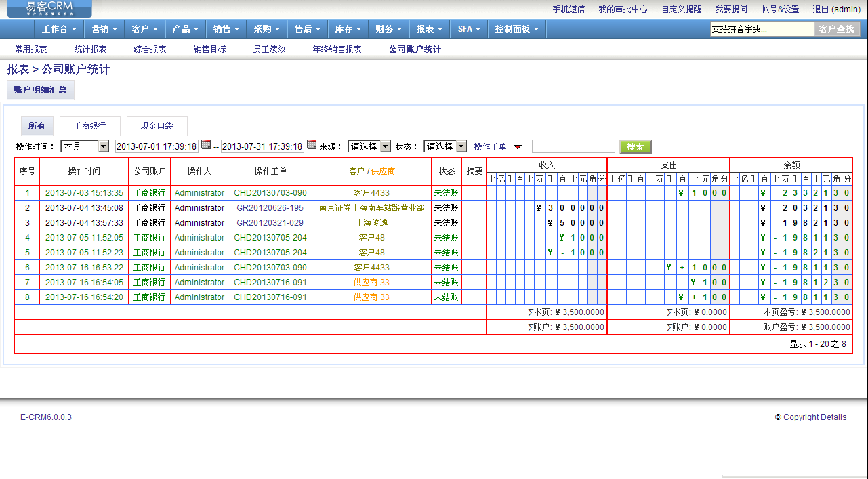Open work order link GR20120626-195
The image size is (868, 479).
tap(270, 208)
